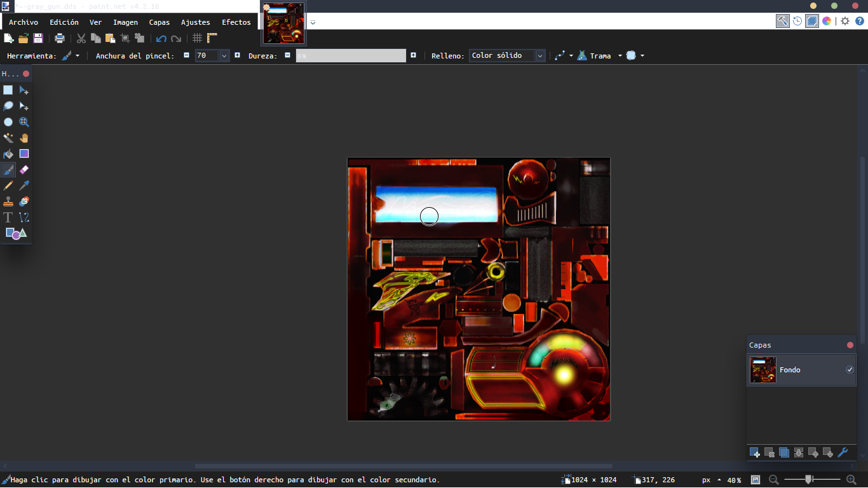Open the Ver menu
This screenshot has height=488, width=868.
point(95,22)
